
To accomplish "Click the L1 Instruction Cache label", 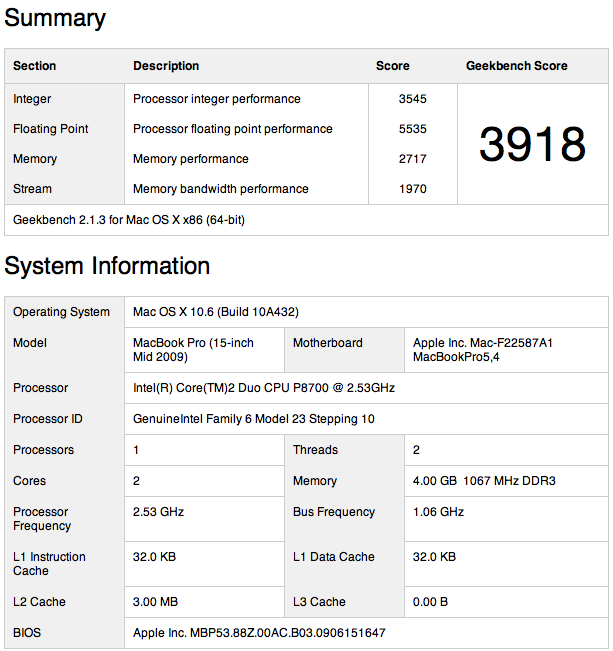I will coord(49,564).
